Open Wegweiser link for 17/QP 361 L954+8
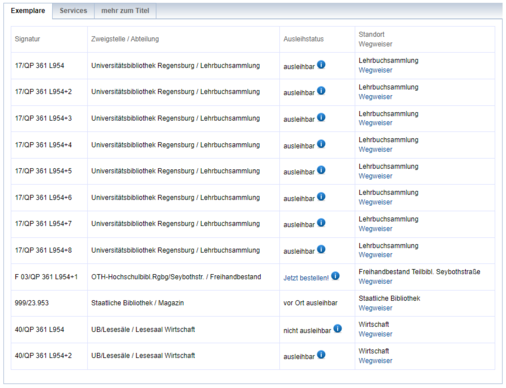Screen dimensions: 506x388 (375, 255)
